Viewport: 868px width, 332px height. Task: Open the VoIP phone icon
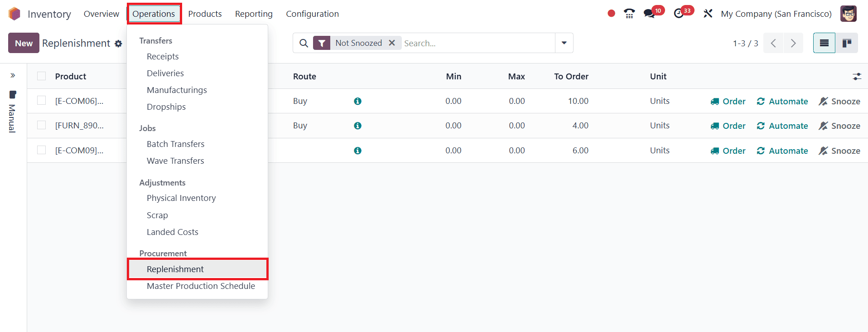click(629, 14)
